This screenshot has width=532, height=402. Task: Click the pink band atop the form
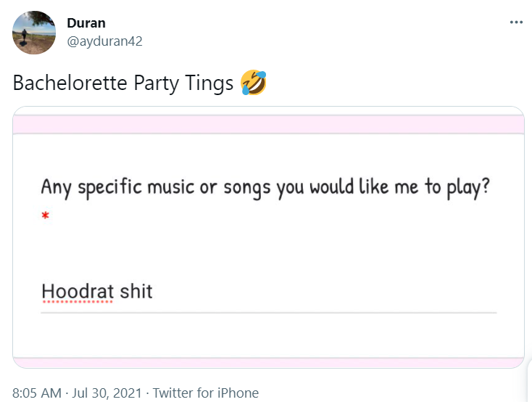[268, 124]
